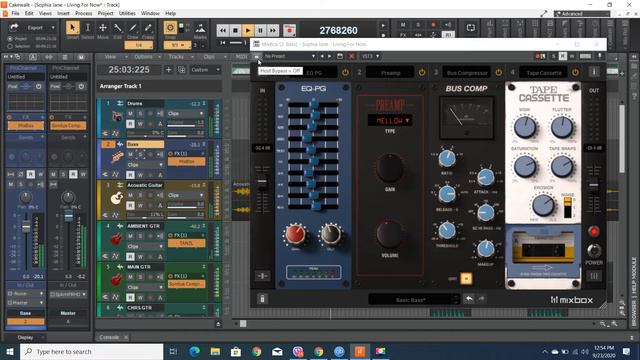Click the Preamp GAIN knob
Viewport: 640px width, 360px height.
(389, 168)
